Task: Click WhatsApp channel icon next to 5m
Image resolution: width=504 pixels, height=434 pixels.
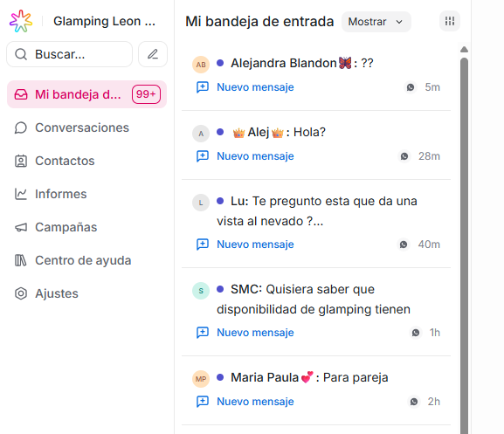Action: coord(411,87)
